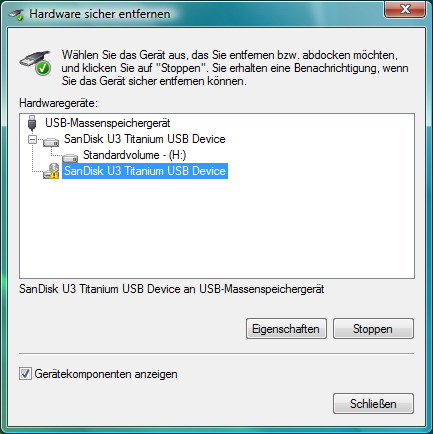Select Standardvolume - (H:) entry
This screenshot has height=434, width=433.
[x=134, y=155]
